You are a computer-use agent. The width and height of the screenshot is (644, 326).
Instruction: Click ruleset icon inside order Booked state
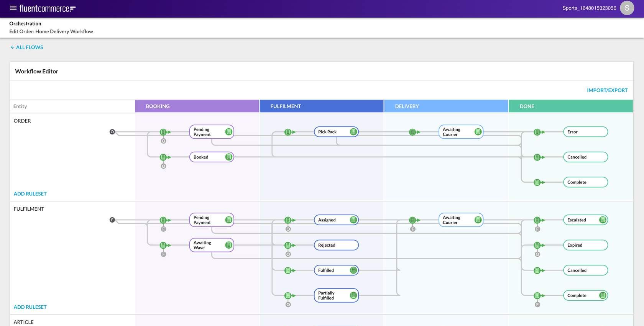point(229,157)
